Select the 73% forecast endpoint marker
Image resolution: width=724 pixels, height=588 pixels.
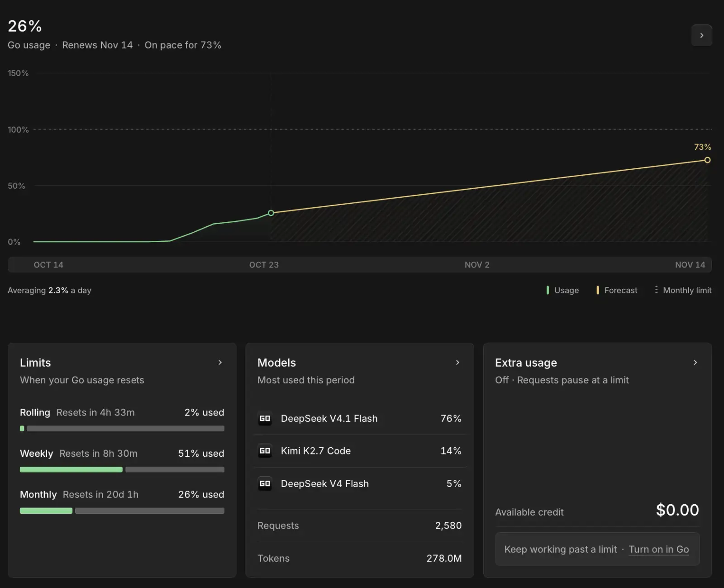707,160
